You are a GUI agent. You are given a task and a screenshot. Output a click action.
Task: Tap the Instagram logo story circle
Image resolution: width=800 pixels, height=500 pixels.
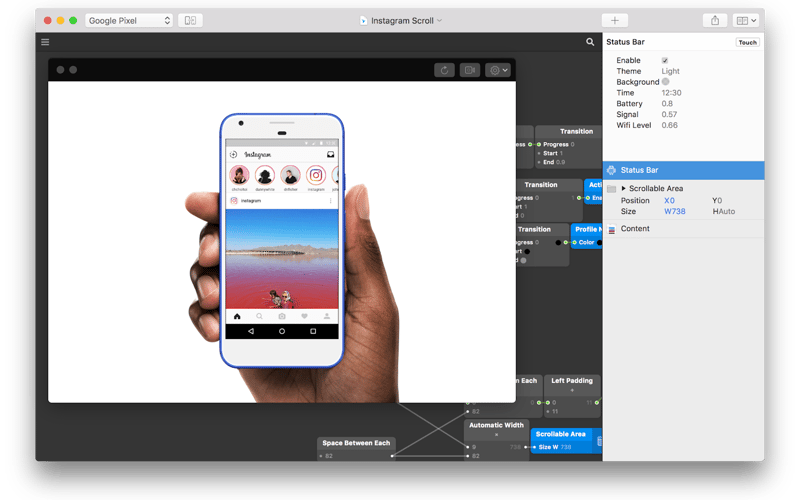tap(316, 176)
